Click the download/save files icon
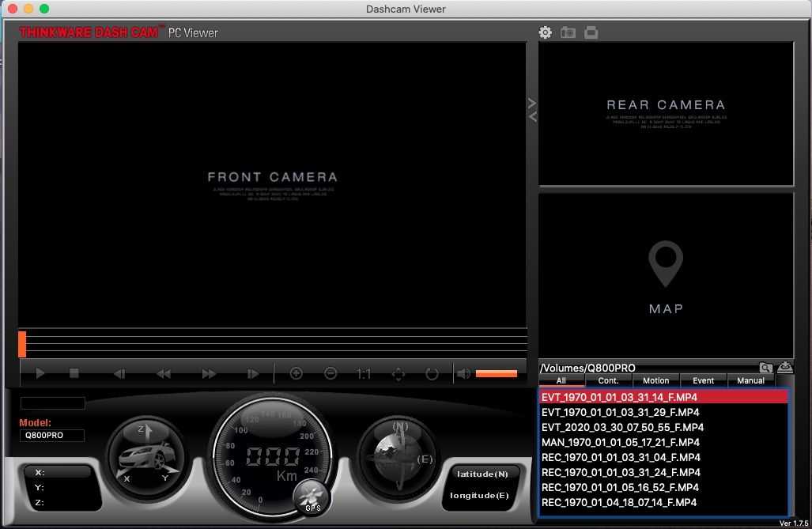The image size is (812, 529). click(x=785, y=367)
